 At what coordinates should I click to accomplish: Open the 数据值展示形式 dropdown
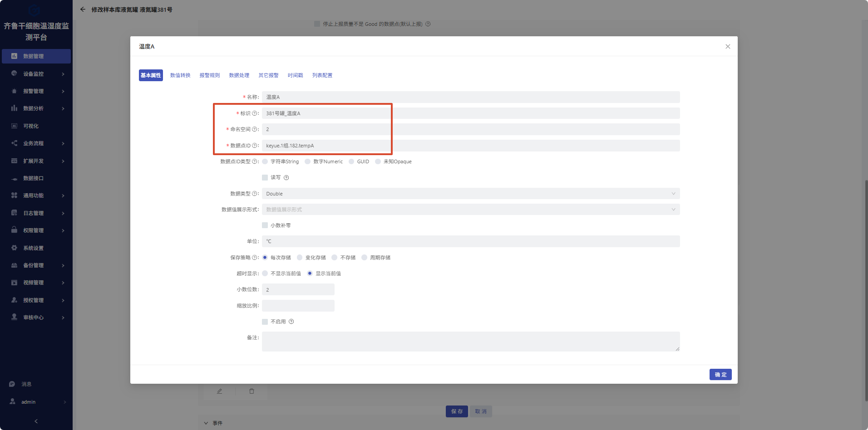tap(471, 210)
